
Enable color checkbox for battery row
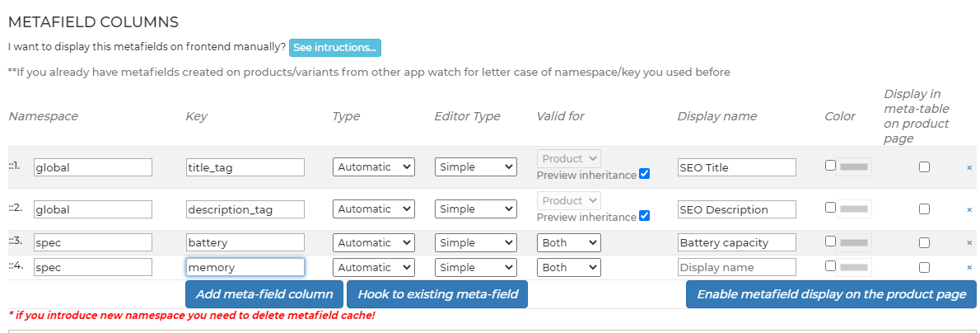830,241
